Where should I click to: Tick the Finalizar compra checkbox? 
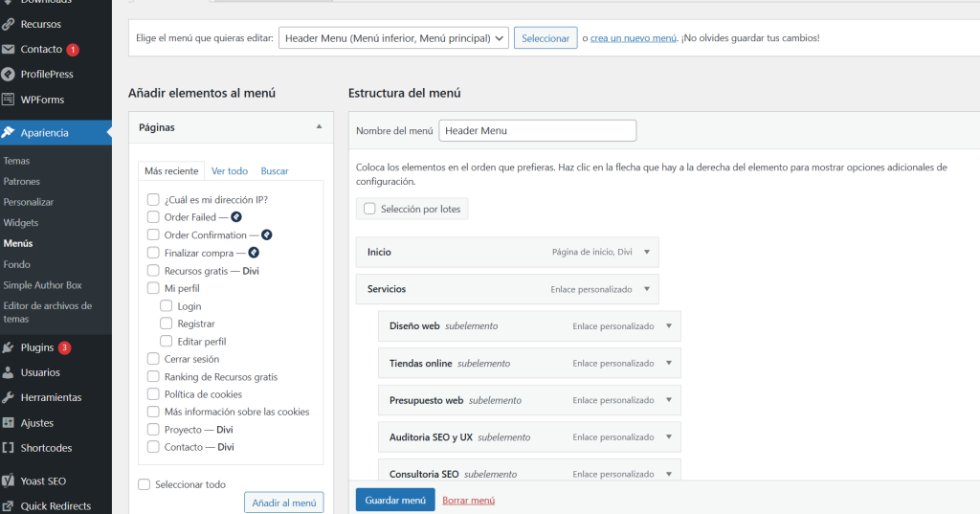point(153,253)
